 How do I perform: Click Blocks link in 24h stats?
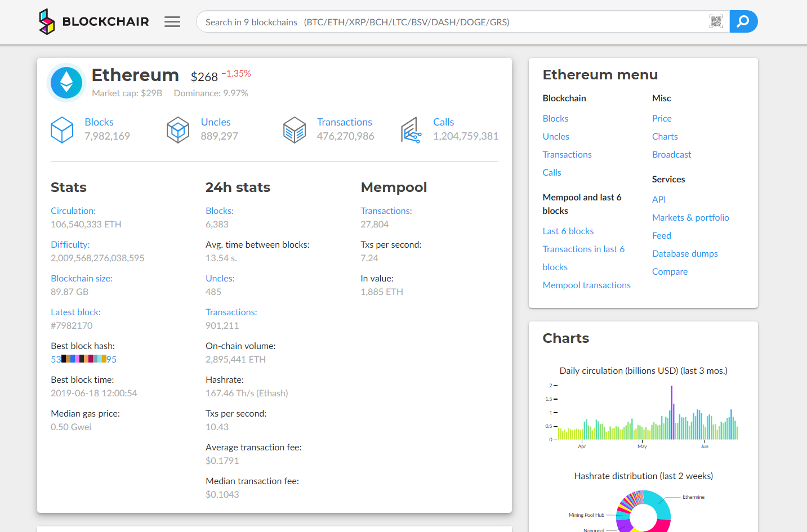[x=220, y=211]
